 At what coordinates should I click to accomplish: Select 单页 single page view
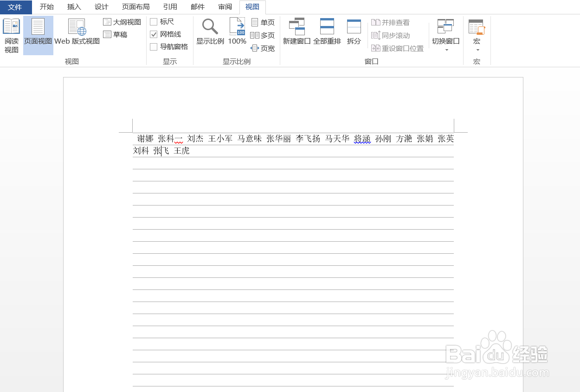click(x=263, y=21)
